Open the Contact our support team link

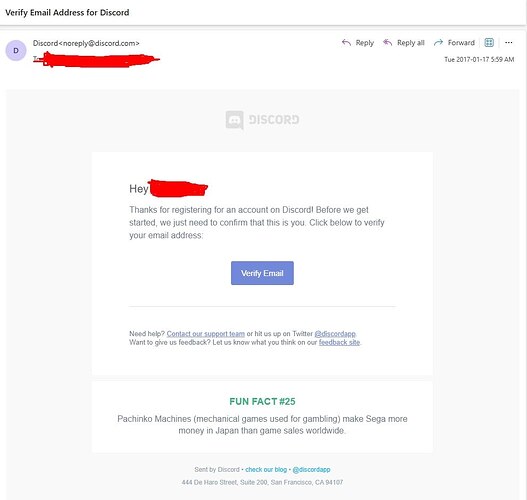click(206, 334)
